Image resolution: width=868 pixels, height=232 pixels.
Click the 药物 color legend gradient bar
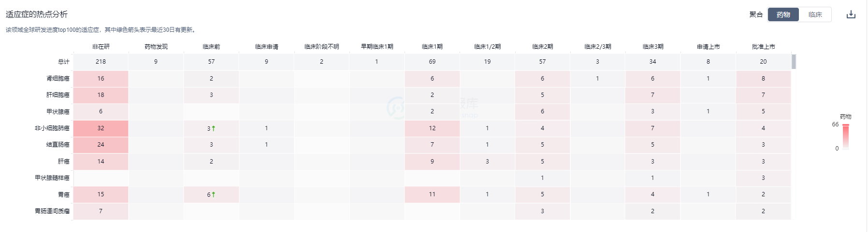[846, 137]
